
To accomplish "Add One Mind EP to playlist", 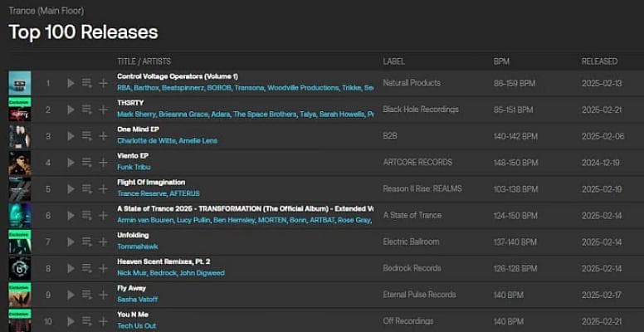I will pos(103,136).
